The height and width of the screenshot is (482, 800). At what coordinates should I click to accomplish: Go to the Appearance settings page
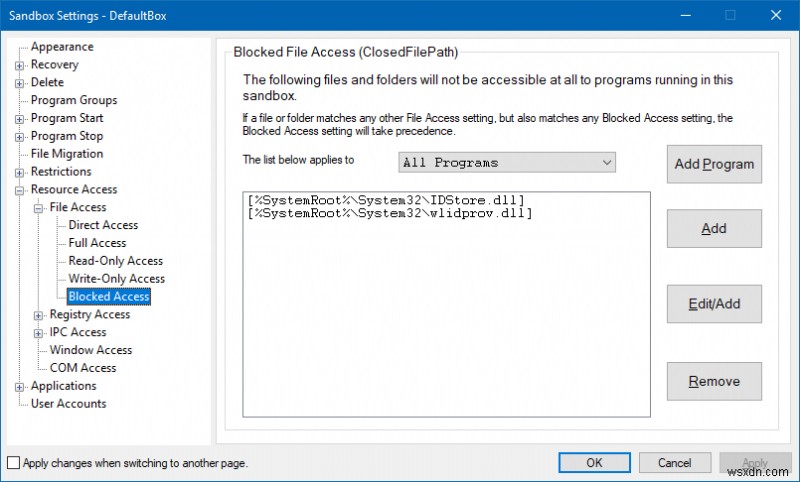pyautogui.click(x=62, y=47)
